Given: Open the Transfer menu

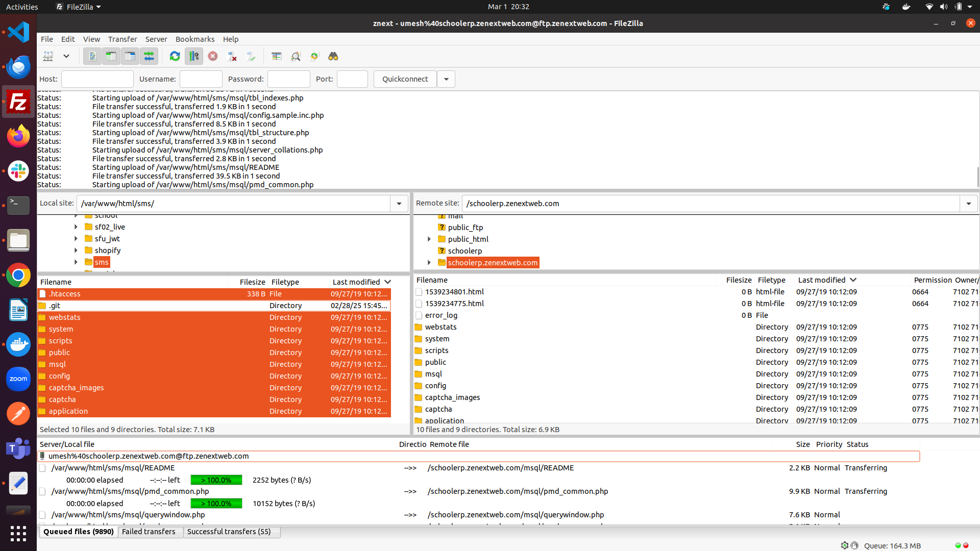Looking at the screenshot, I should click(x=122, y=39).
